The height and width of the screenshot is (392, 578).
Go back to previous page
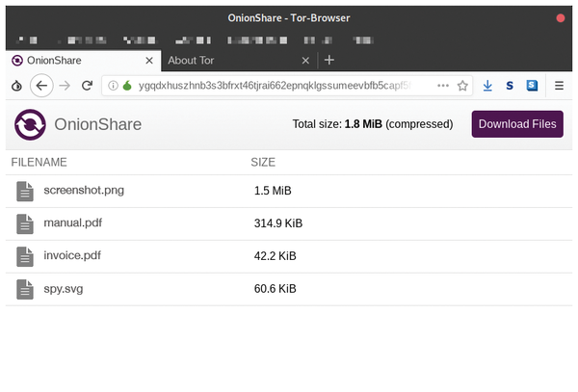pyautogui.click(x=41, y=86)
